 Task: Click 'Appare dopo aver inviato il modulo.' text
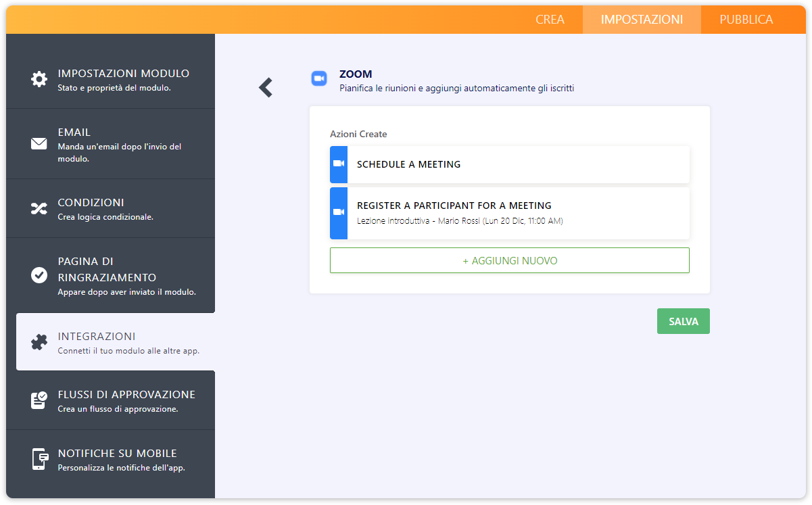point(127,292)
